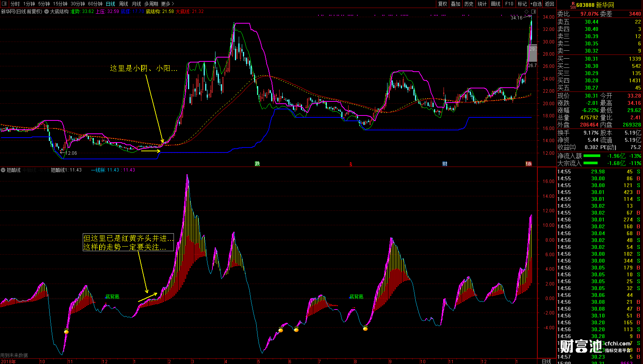Toggle the left sidebar panel icon

point(4,4)
